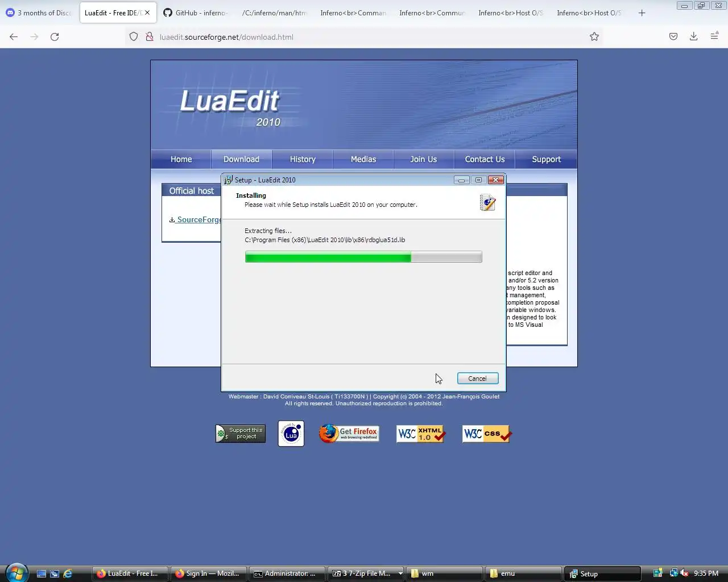Open the Support page
The height and width of the screenshot is (582, 728).
[546, 159]
